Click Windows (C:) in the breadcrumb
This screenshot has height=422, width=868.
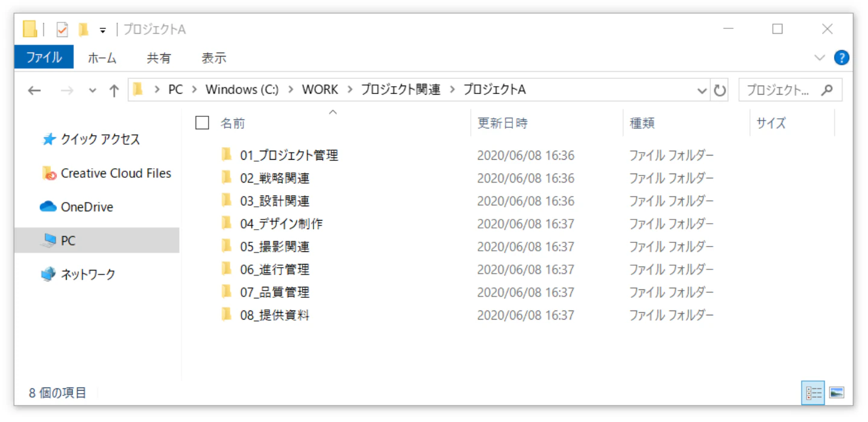(x=242, y=89)
